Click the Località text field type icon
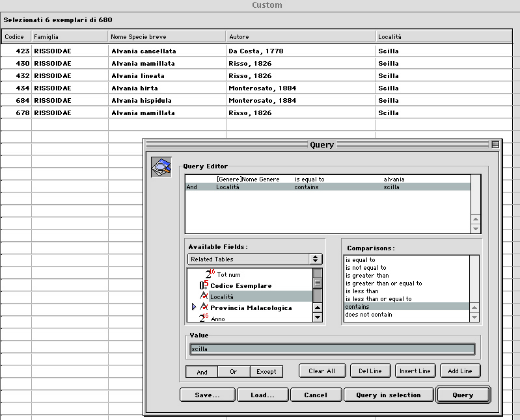Screen dimensions: 520x420 [204, 295]
